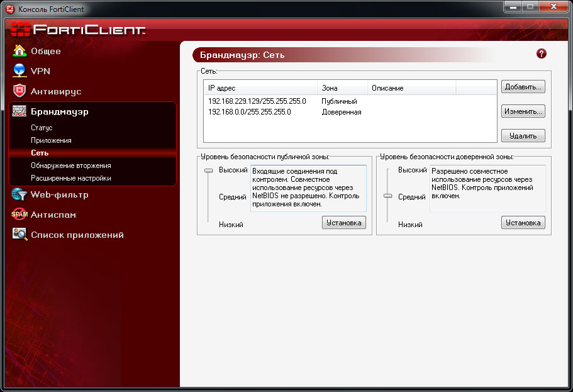Click the Публичный zone cell
The image size is (573, 392).
coord(339,101)
